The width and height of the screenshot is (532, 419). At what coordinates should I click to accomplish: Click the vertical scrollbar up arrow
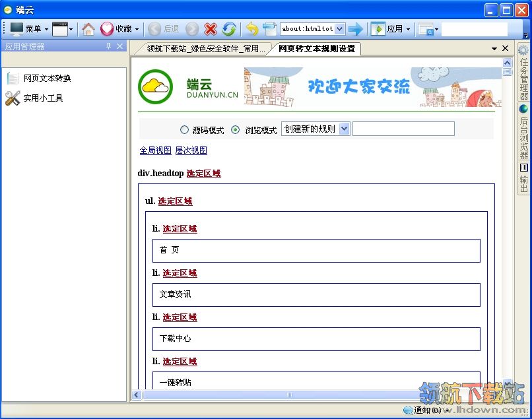coord(507,63)
